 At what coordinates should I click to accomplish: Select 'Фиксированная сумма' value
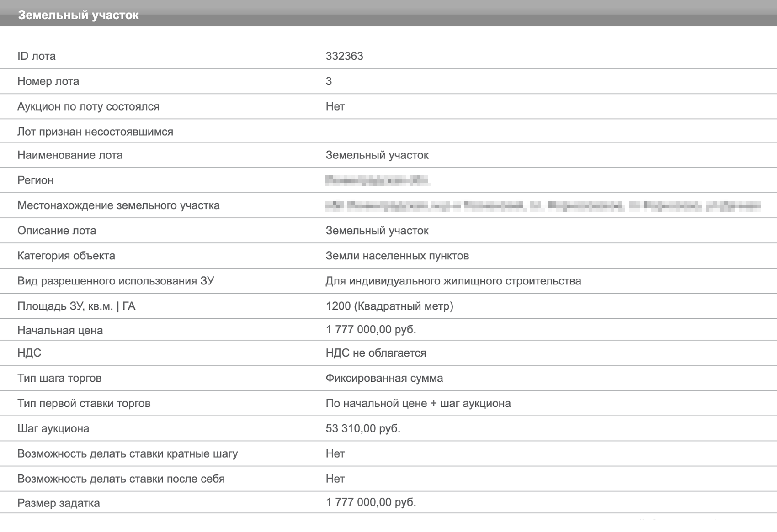tap(384, 378)
